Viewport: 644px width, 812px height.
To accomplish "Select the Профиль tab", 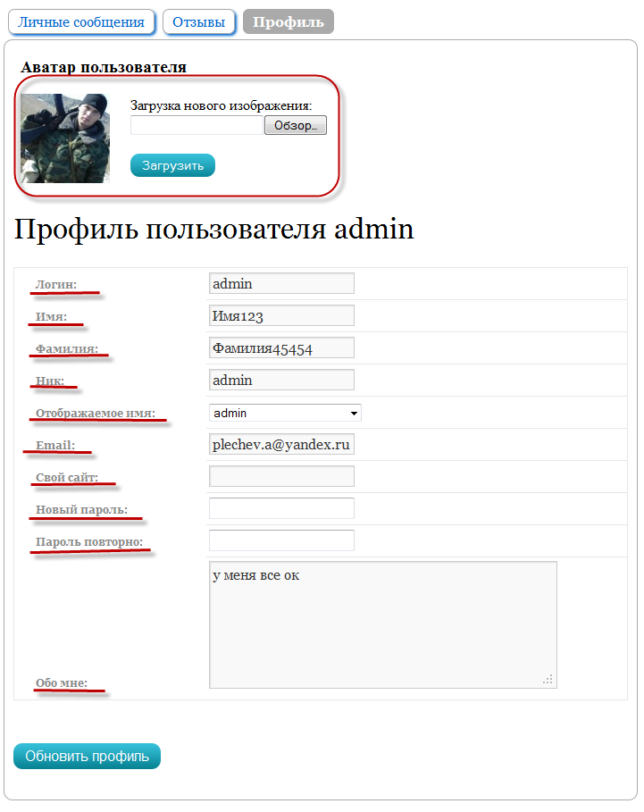I will coord(289,21).
